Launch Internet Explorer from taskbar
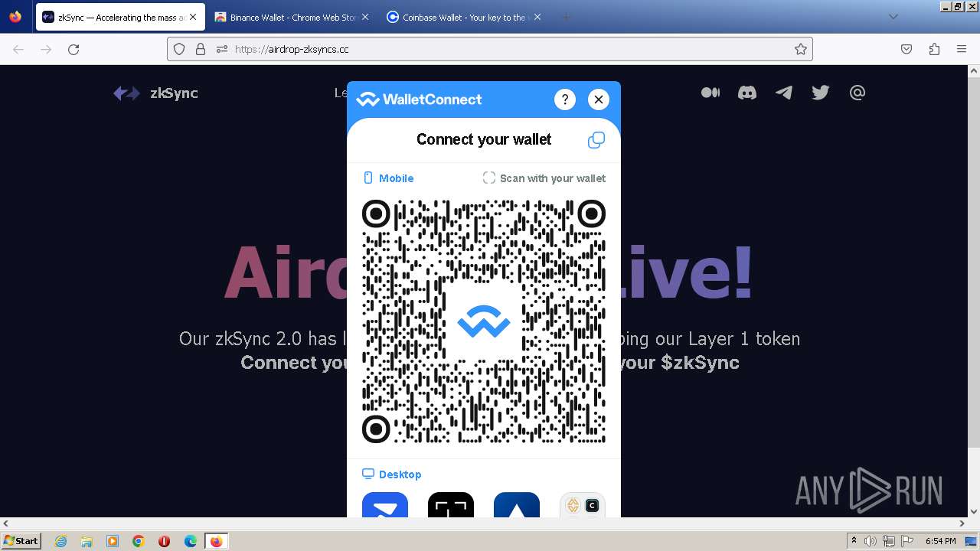The width and height of the screenshot is (980, 551). [60, 541]
